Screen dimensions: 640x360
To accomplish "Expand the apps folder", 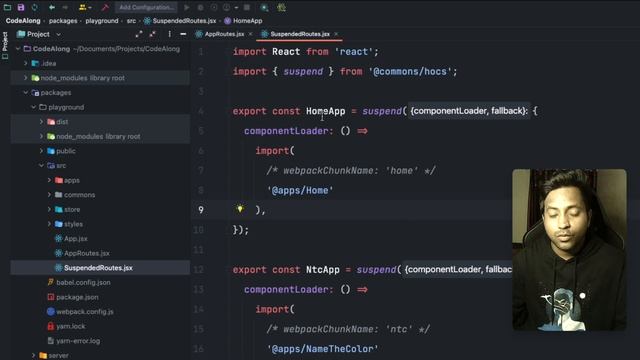I will pyautogui.click(x=49, y=180).
